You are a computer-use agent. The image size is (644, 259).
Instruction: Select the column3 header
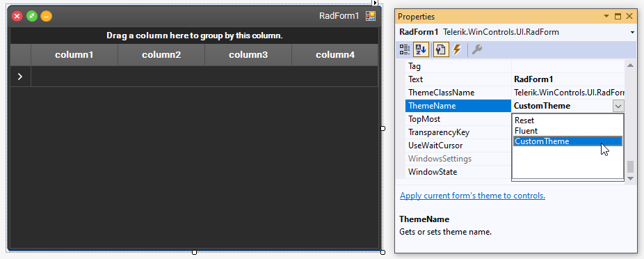coord(248,55)
